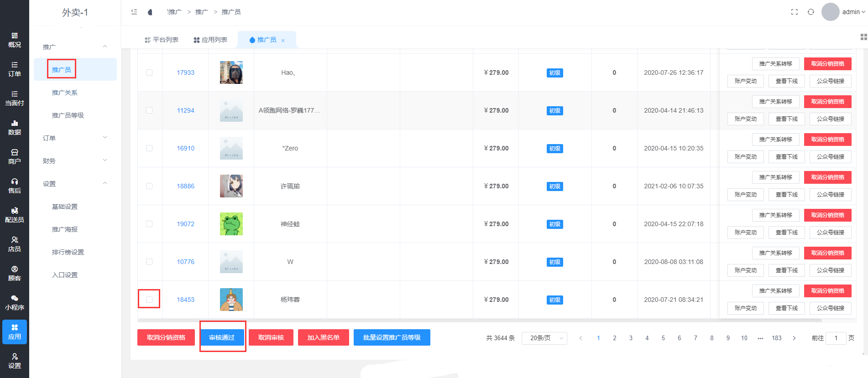Switch to 应用列表 tab

[x=210, y=40]
